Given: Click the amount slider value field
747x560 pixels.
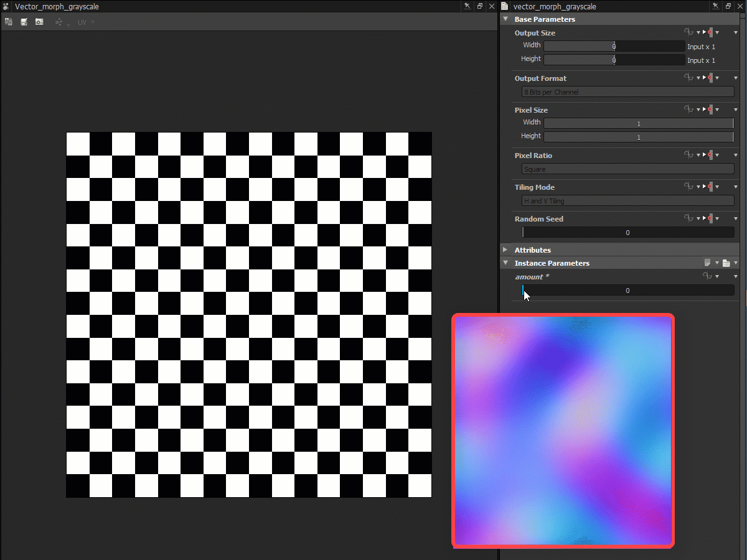Looking at the screenshot, I should pos(627,291).
